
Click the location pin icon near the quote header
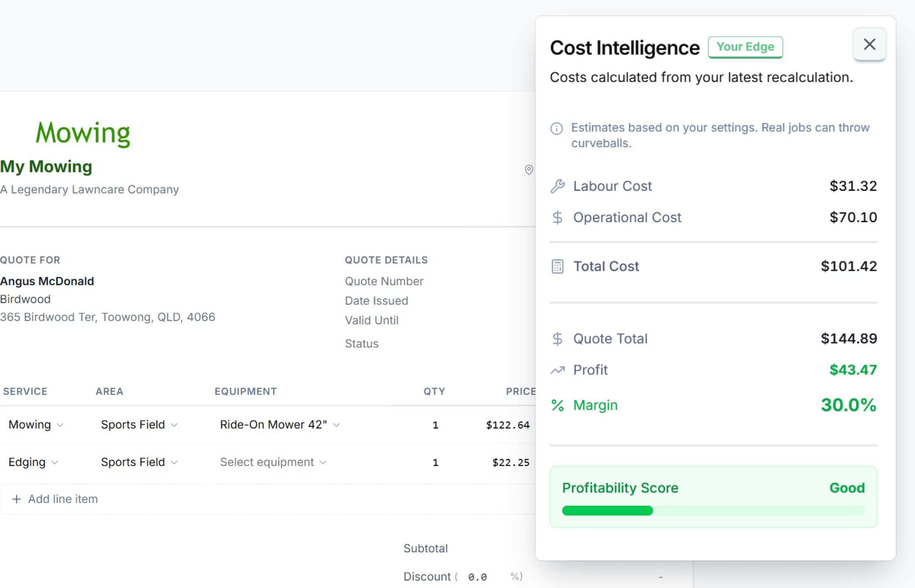(528, 170)
